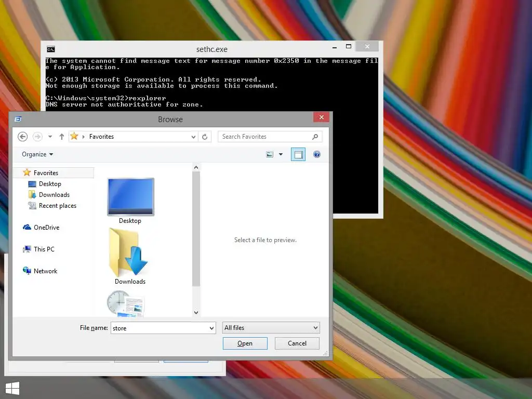Image resolution: width=532 pixels, height=399 pixels.
Task: Click the sethc.exe title bar
Action: tap(212, 49)
